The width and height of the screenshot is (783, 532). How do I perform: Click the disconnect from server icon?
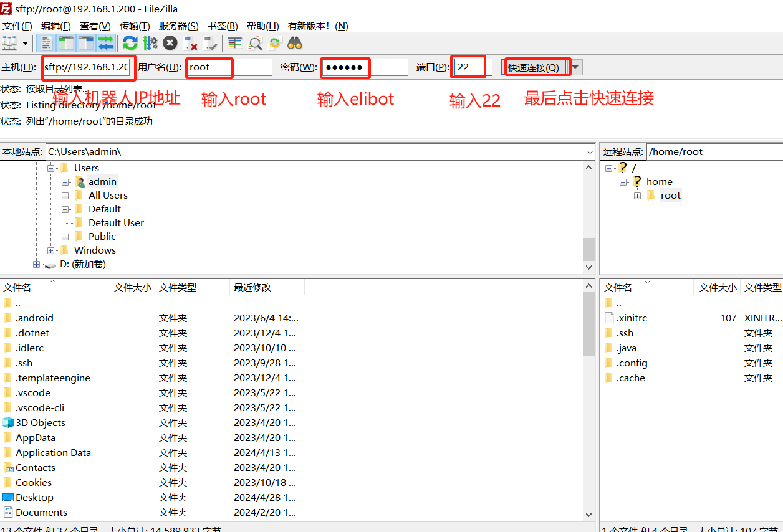191,43
